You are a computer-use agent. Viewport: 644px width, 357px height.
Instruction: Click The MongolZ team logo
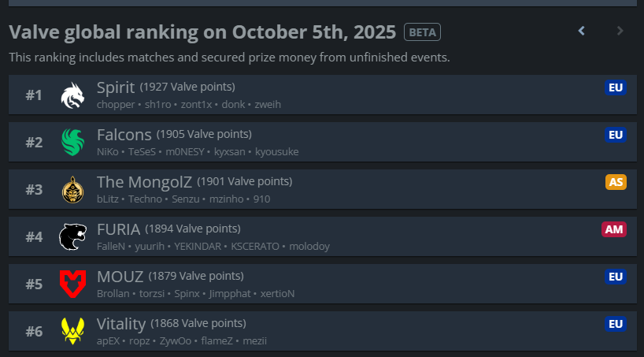pos(72,190)
